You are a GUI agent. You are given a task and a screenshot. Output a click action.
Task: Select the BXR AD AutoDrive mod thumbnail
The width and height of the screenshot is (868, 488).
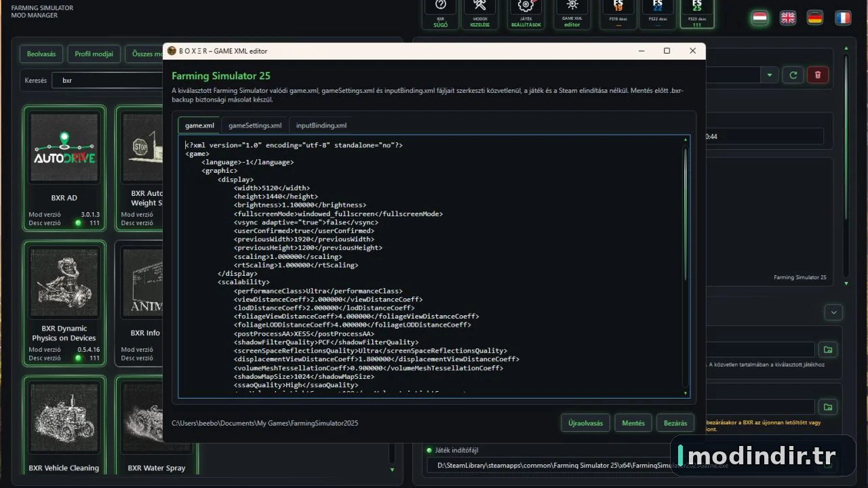(64, 147)
